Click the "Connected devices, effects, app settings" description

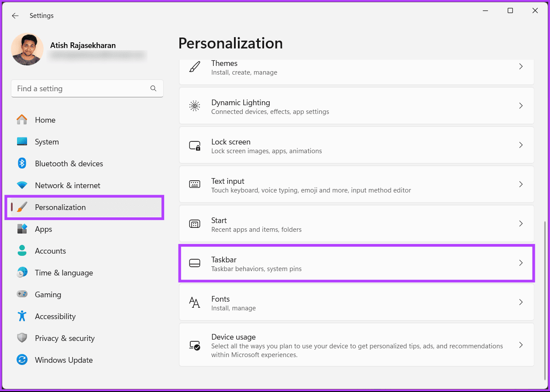[270, 112]
